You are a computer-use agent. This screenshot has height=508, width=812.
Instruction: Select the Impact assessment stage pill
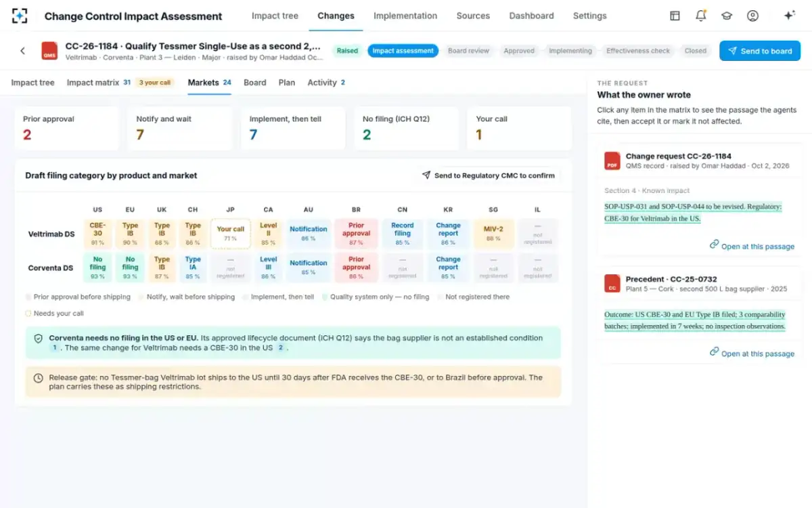tap(403, 51)
